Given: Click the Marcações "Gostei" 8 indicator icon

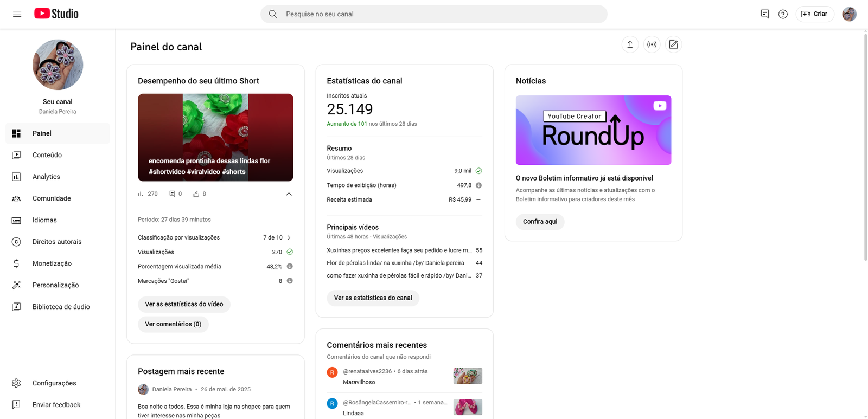Looking at the screenshot, I should coord(290,281).
